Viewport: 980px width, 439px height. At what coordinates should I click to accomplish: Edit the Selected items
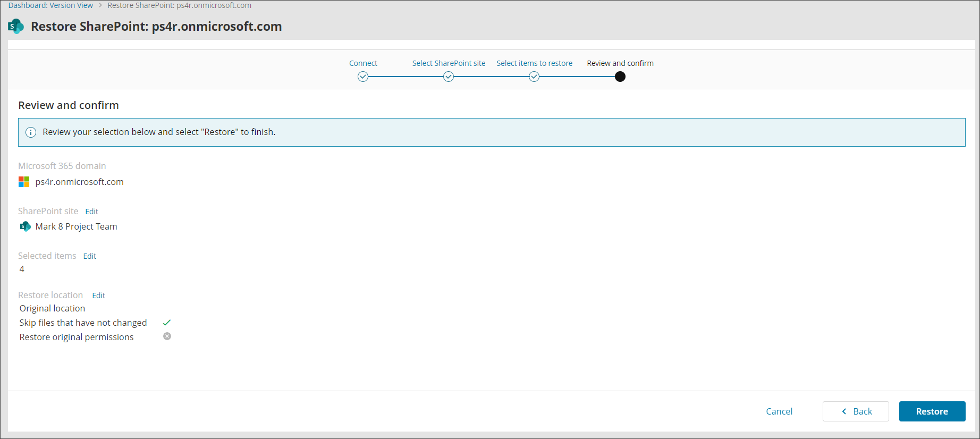89,256
